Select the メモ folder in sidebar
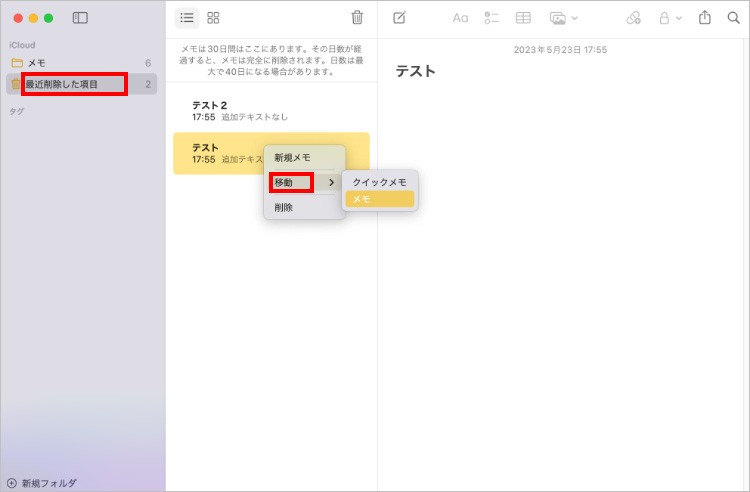This screenshot has width=750, height=492. pos(81,63)
